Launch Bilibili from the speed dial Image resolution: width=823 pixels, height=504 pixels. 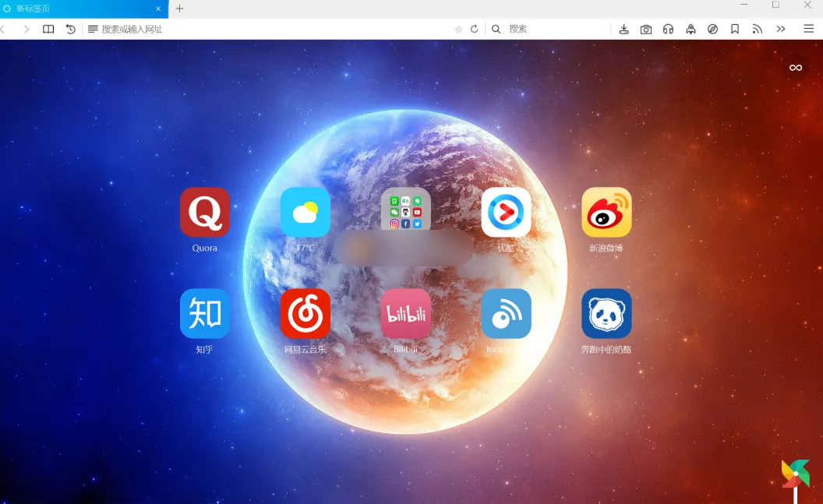405,312
